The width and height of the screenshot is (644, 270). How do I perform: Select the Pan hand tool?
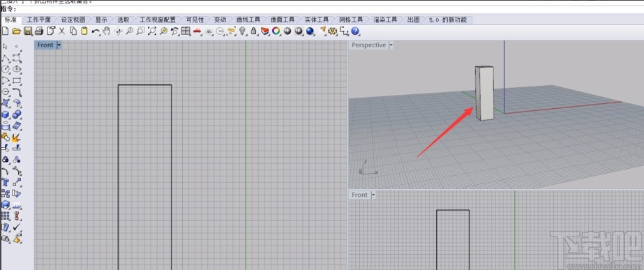pyautogui.click(x=107, y=31)
